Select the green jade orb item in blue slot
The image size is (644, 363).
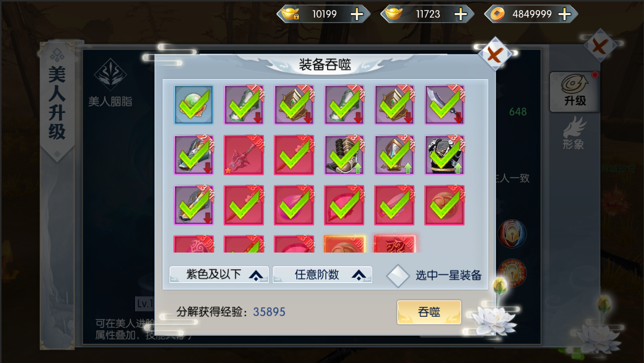(194, 104)
